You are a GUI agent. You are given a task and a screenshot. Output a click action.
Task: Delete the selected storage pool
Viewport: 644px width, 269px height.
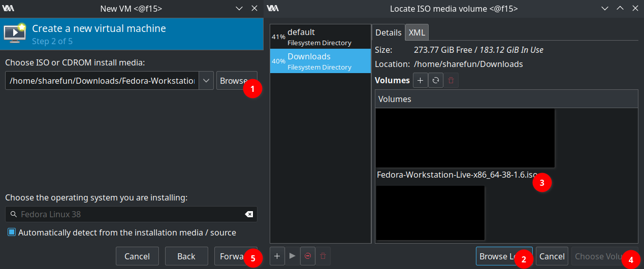pos(323,256)
